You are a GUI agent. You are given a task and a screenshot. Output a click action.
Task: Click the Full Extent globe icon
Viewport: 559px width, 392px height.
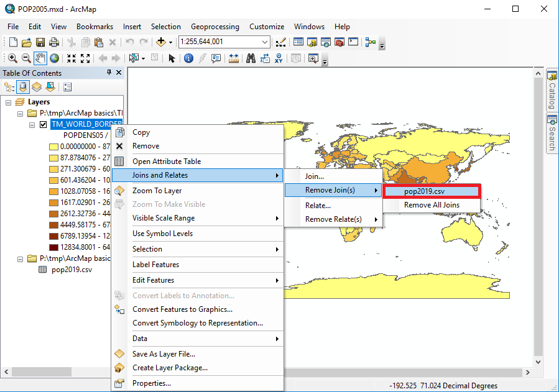pyautogui.click(x=55, y=58)
